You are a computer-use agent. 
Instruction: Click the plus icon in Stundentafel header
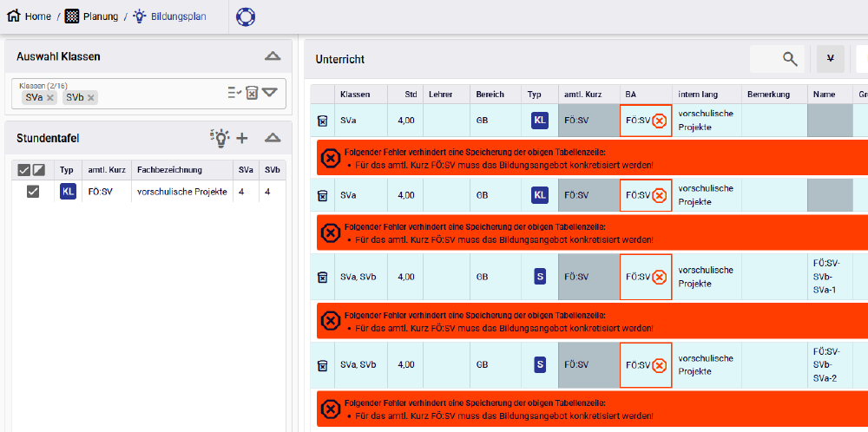click(242, 138)
